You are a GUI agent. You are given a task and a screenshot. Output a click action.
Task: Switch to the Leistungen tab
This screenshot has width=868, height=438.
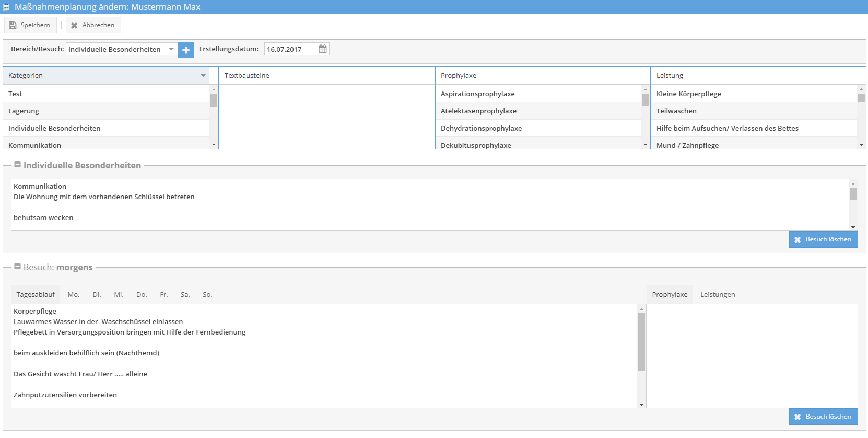(718, 295)
